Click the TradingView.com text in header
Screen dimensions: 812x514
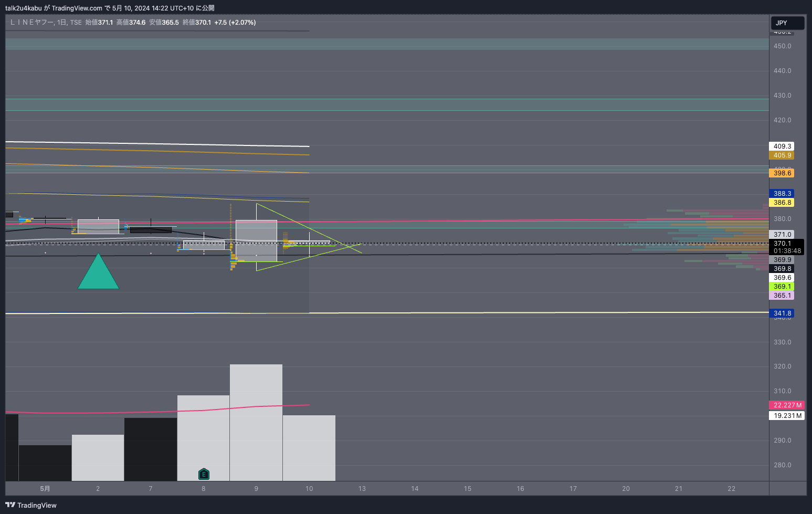77,8
